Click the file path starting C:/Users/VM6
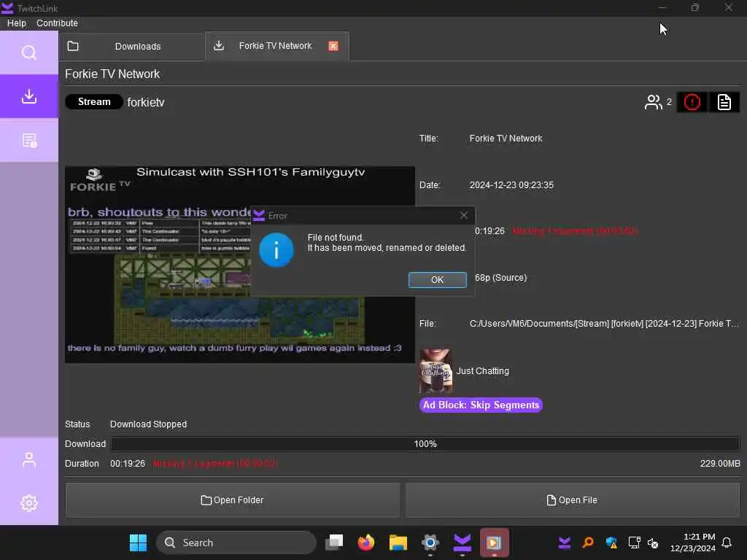This screenshot has width=747, height=560. [604, 324]
